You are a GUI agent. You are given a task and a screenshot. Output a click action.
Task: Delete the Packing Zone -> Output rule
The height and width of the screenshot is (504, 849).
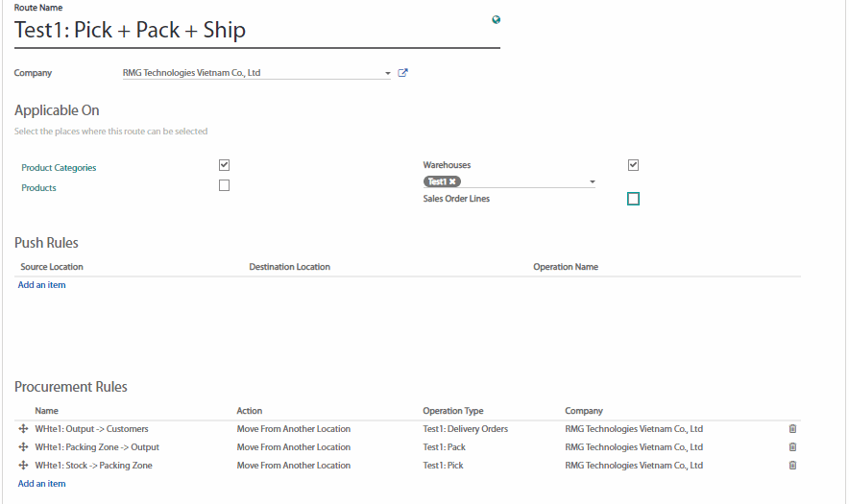(x=792, y=447)
